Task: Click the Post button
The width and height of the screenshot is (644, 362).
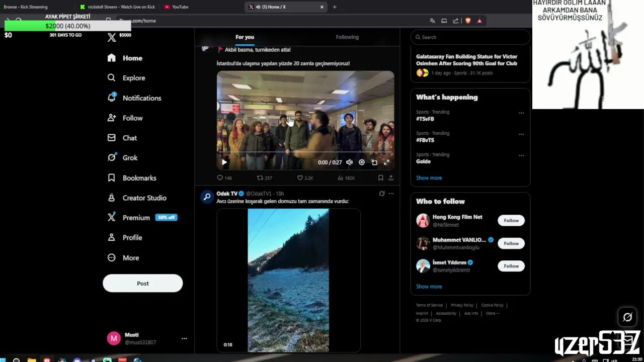Action: [x=143, y=283]
